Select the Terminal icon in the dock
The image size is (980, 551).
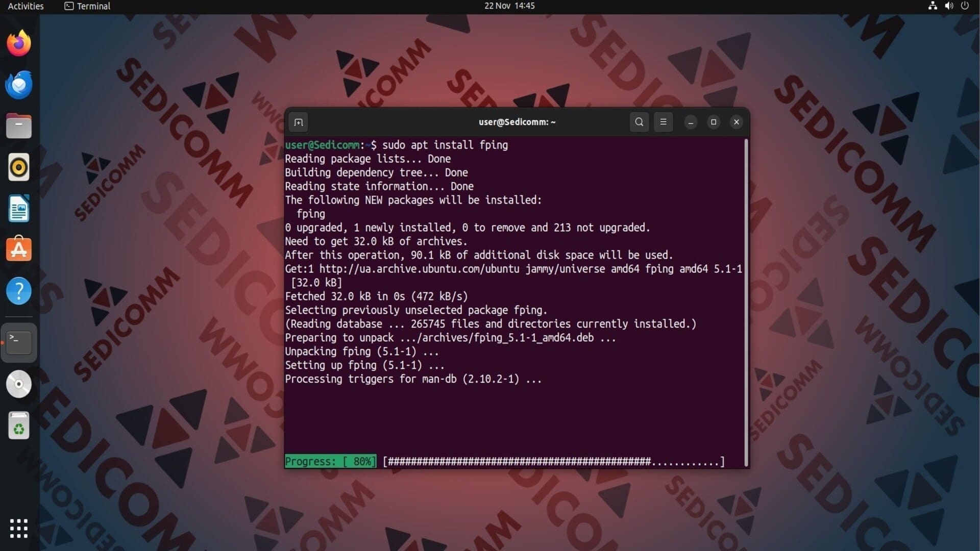[x=19, y=342]
